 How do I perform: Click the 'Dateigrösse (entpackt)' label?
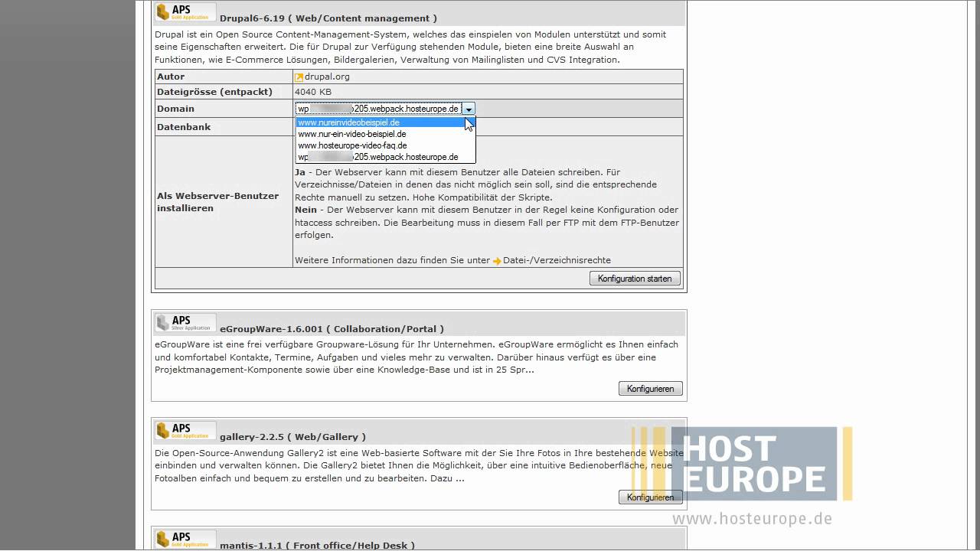tap(214, 92)
